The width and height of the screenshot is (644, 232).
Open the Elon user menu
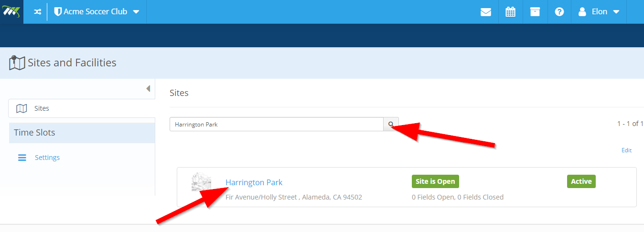click(x=599, y=11)
